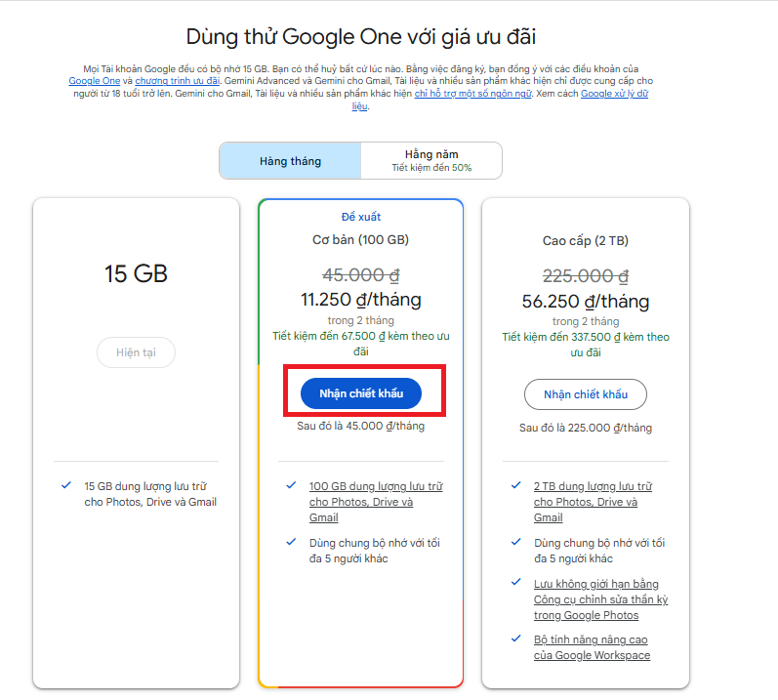
Task: Open the Google xử lý dữ liệu link
Action: point(614,94)
